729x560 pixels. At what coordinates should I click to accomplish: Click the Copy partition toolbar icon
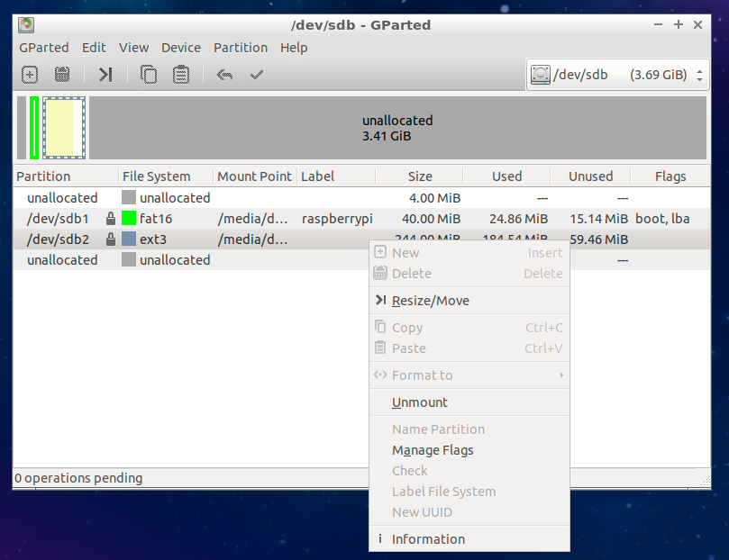[x=149, y=75]
